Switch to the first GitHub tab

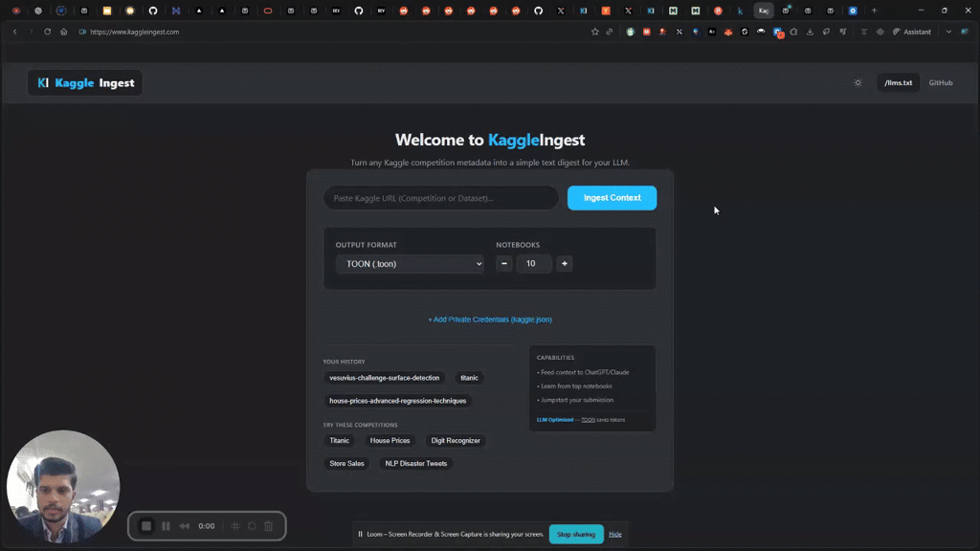(153, 11)
